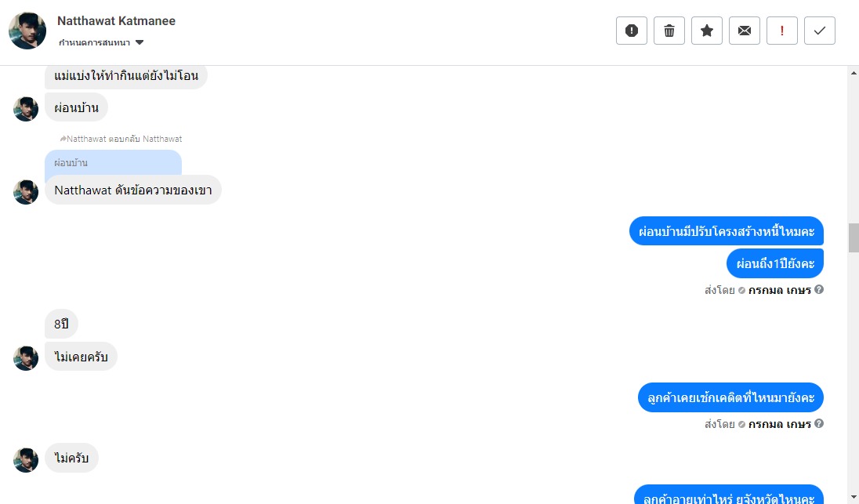Mark conversation done with checkmark icon
Screen dimensions: 859x504
[x=820, y=31]
